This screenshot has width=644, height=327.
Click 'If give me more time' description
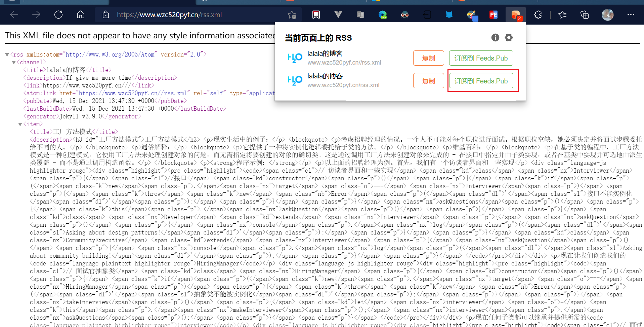[99, 78]
